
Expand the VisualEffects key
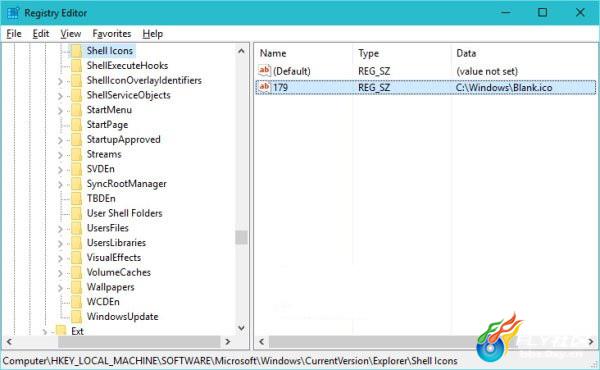pos(60,258)
